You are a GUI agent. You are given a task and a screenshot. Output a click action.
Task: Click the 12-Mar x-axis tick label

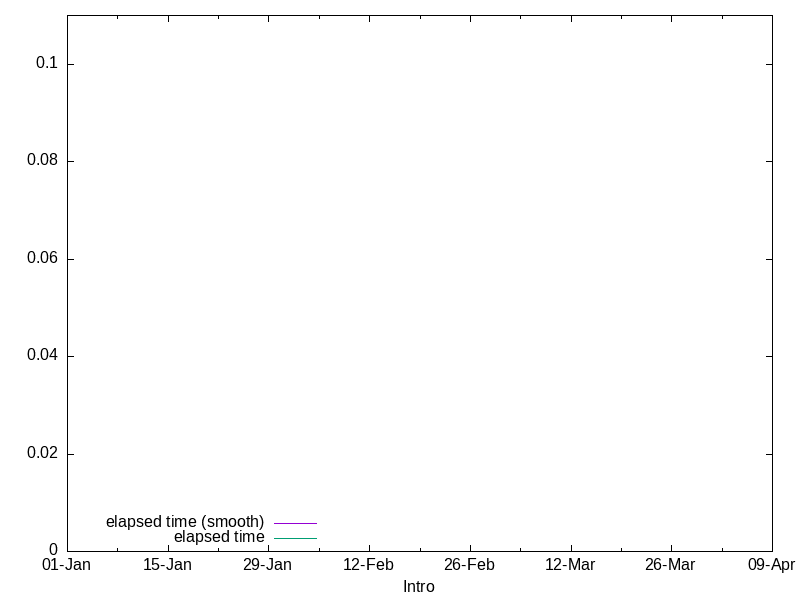point(570,565)
